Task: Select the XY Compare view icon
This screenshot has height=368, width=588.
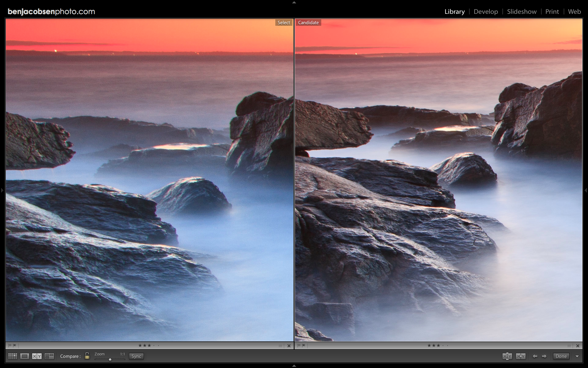Action: (37, 356)
